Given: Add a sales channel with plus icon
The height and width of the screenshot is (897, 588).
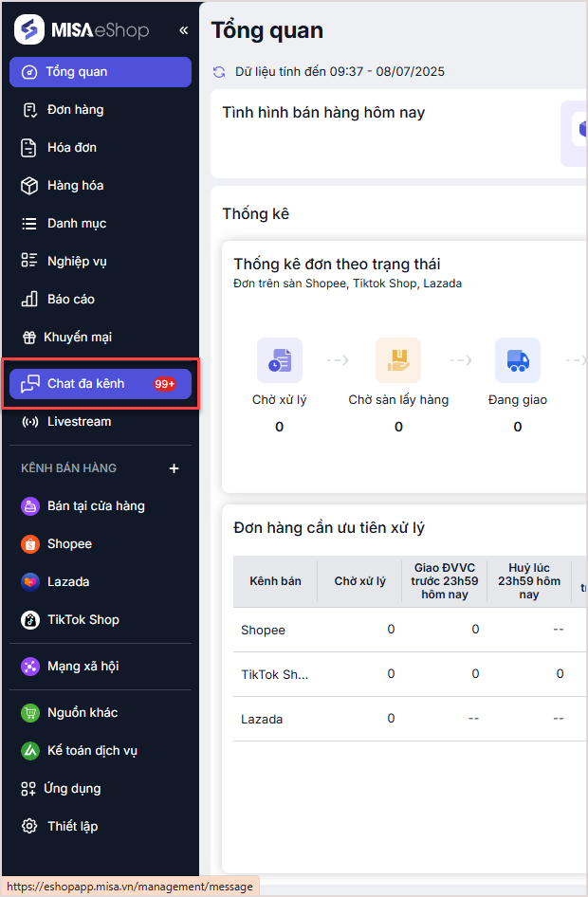Looking at the screenshot, I should pos(174,468).
